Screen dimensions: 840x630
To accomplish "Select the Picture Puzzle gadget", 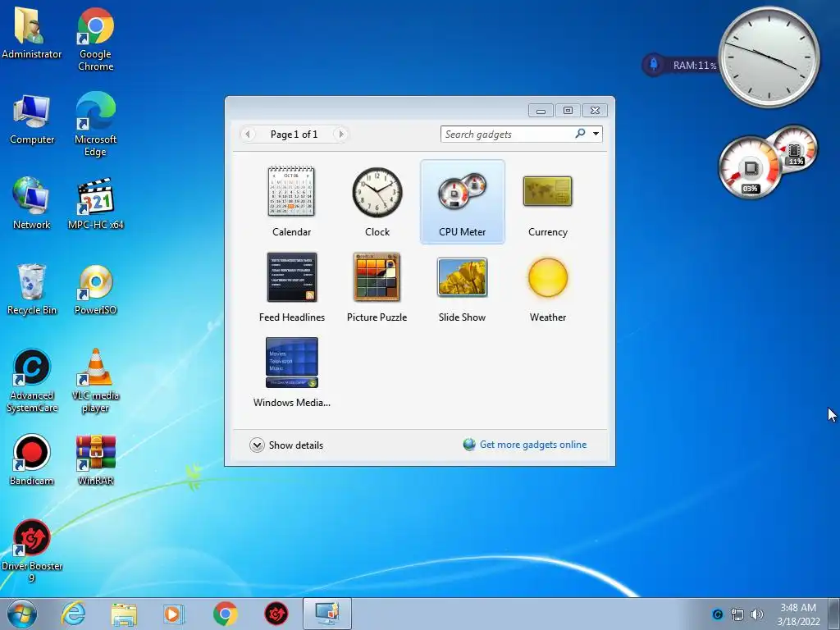I will coord(377,286).
